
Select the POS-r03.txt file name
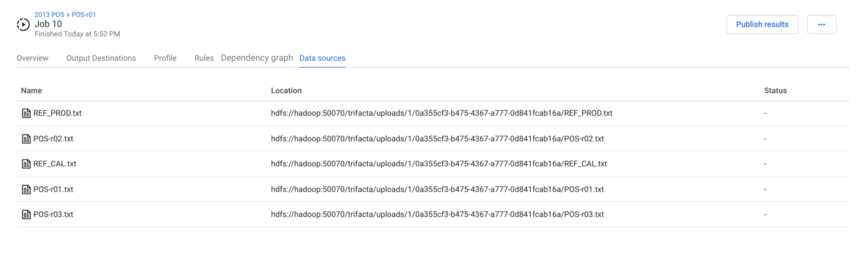[53, 214]
